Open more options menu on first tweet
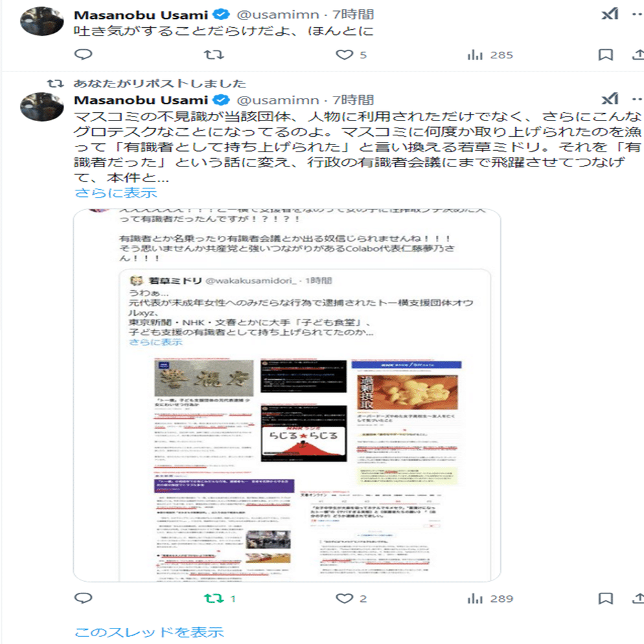This screenshot has width=644, height=644. pyautogui.click(x=637, y=14)
